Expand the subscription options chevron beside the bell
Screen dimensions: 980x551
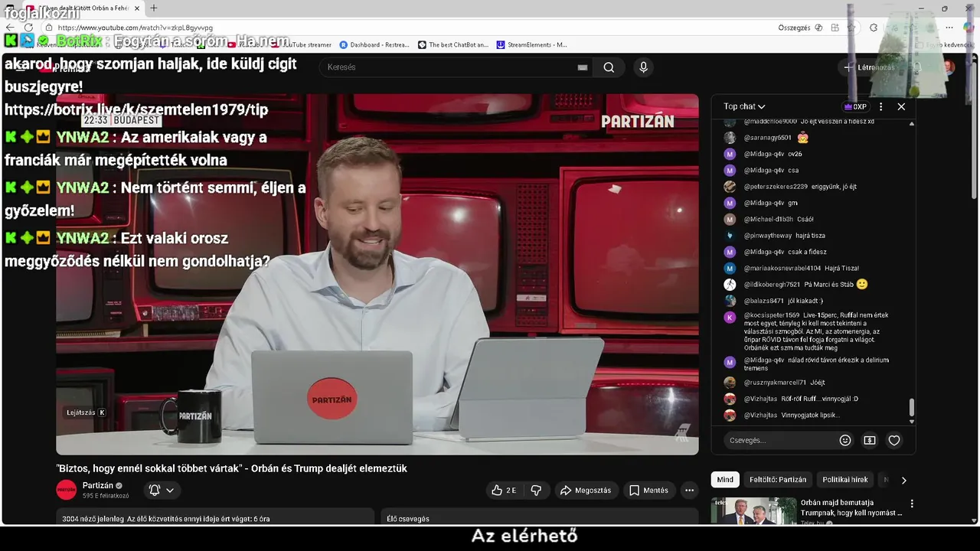coord(170,491)
